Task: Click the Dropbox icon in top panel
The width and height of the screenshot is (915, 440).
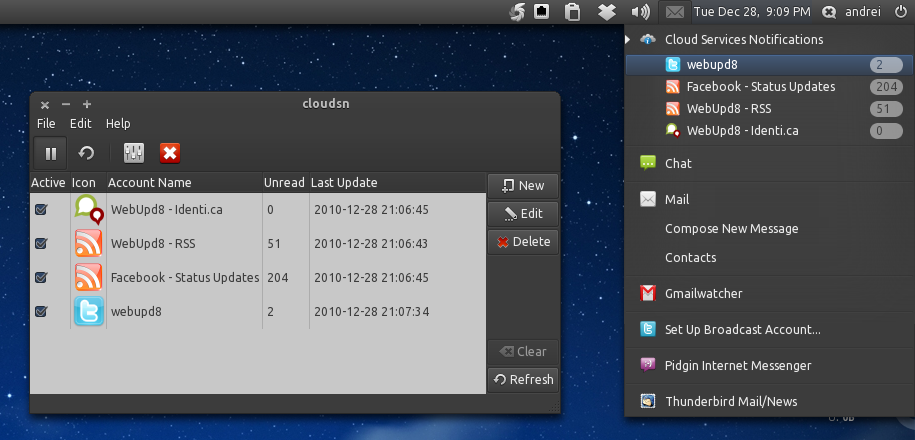Action: (x=606, y=12)
